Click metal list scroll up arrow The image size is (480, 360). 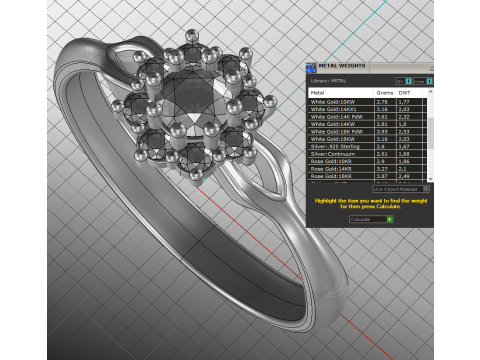click(x=430, y=92)
